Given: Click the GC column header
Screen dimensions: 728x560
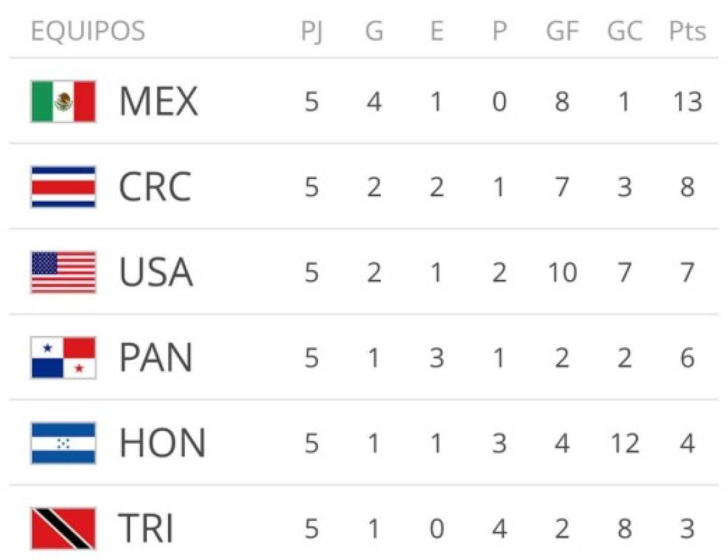Looking at the screenshot, I should pos(624,31).
